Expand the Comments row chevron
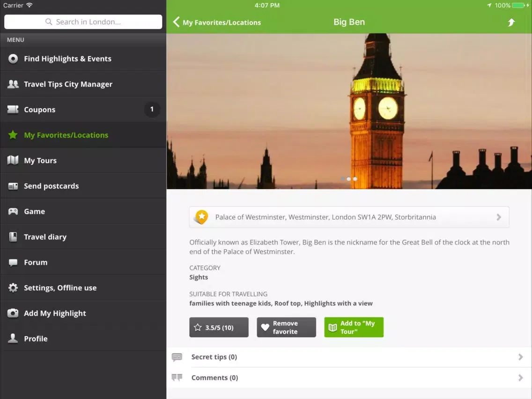This screenshot has width=532, height=399. click(520, 377)
